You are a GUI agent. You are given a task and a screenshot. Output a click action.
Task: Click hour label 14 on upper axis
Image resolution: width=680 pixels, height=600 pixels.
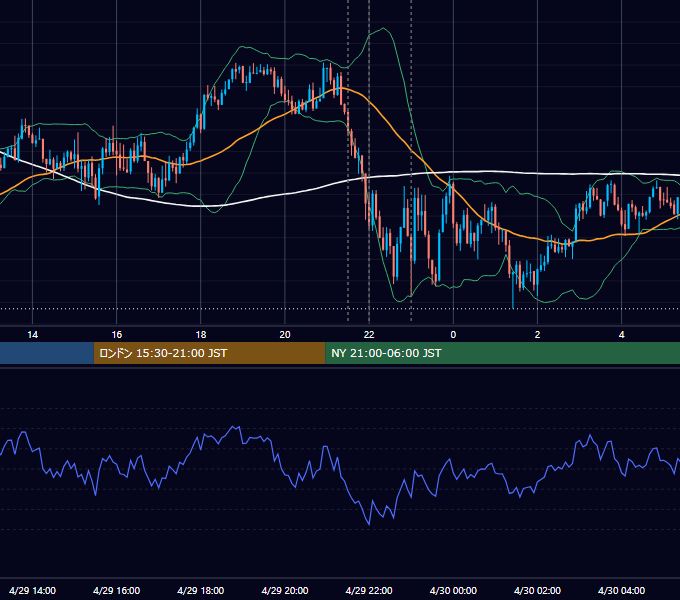(x=33, y=335)
